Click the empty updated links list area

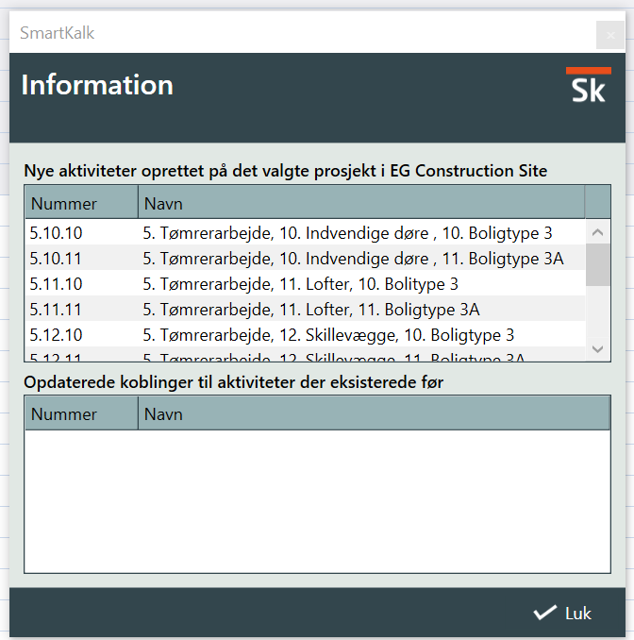pos(316,500)
